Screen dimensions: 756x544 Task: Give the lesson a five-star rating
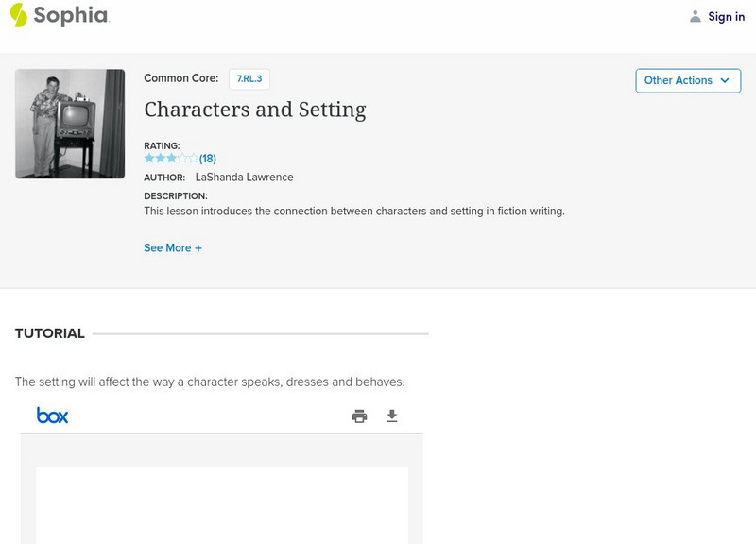pos(194,159)
